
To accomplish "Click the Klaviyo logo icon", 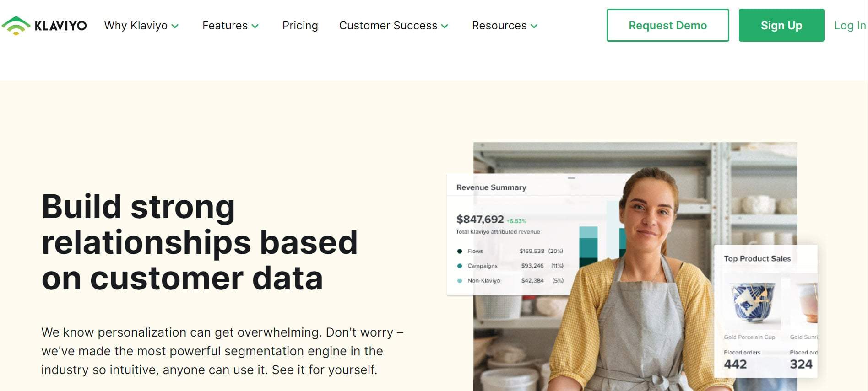I will [16, 26].
